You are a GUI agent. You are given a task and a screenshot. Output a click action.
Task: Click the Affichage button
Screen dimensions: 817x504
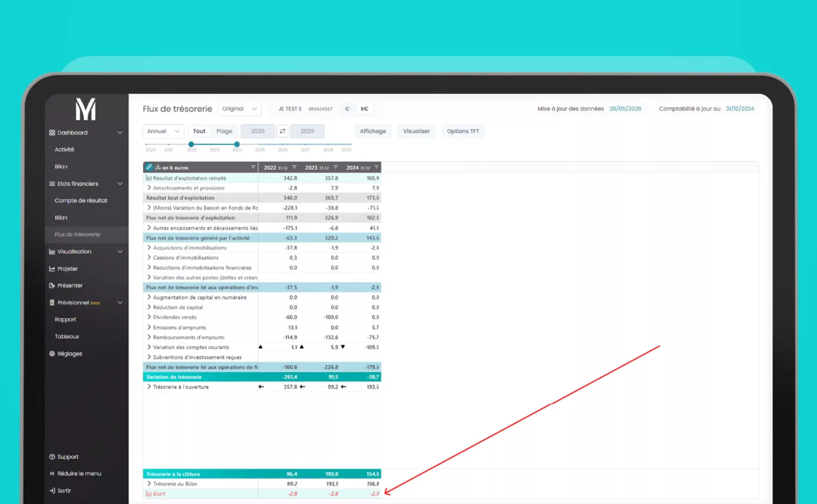click(373, 131)
